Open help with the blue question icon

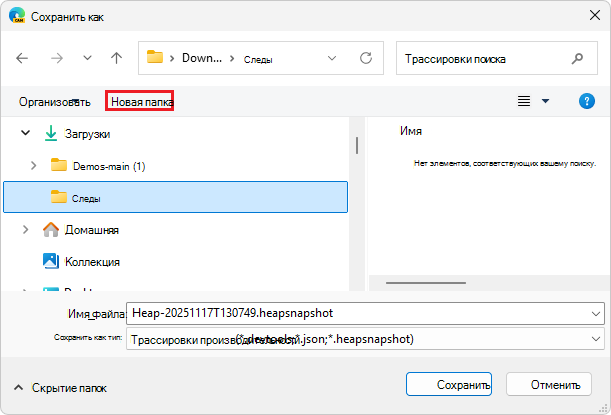586,101
